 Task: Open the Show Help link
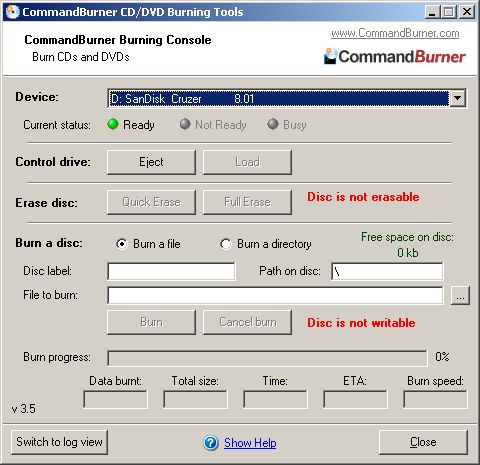(x=250, y=443)
